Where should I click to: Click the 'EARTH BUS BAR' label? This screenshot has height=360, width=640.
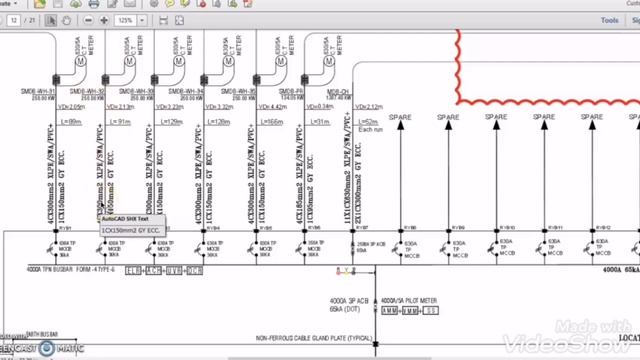[42, 334]
